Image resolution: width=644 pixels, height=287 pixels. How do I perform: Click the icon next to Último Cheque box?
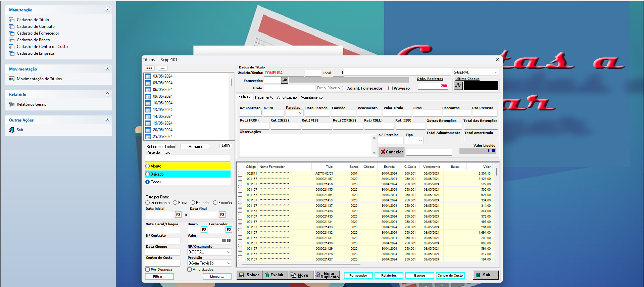pyautogui.click(x=458, y=86)
